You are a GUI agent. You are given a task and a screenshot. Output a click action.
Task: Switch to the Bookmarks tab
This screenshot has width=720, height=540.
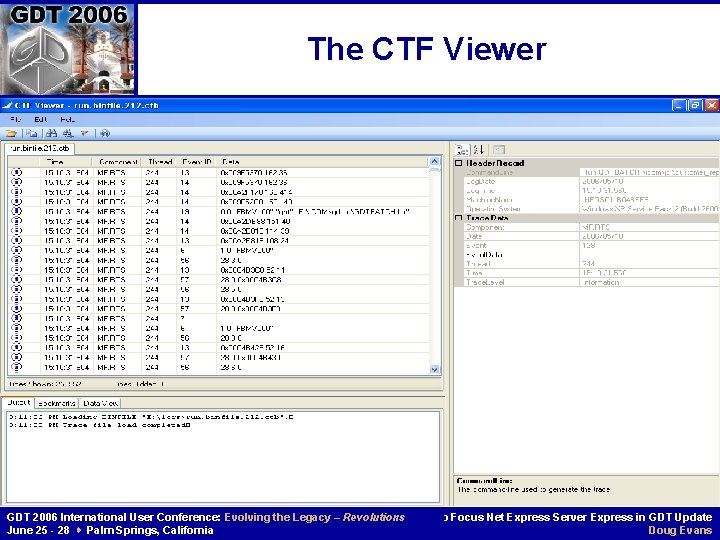coord(57,403)
